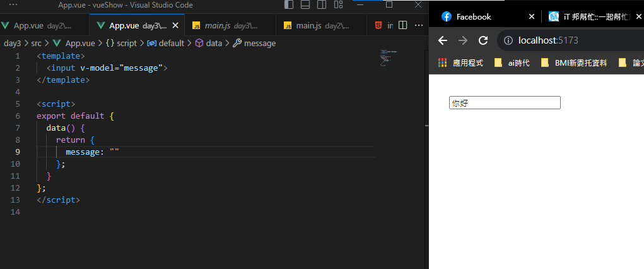
Task: Click the <template> tag on line 1
Action: pos(61,56)
